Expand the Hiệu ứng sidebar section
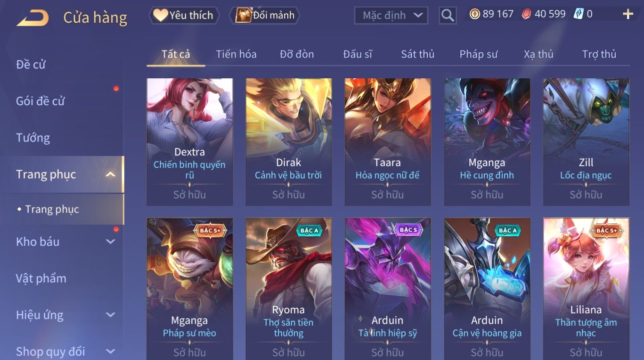The width and height of the screenshot is (644, 360). pos(110,315)
